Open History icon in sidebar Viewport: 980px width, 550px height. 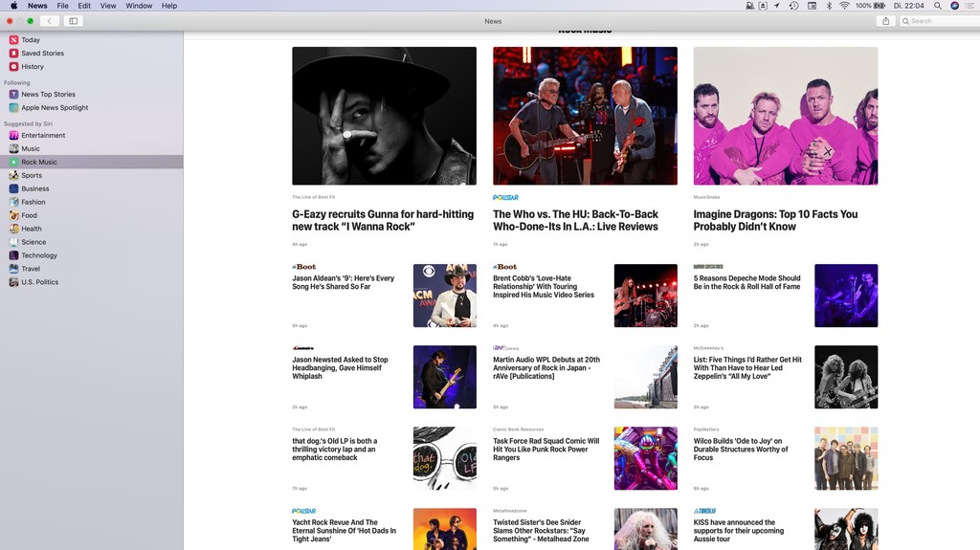click(13, 66)
